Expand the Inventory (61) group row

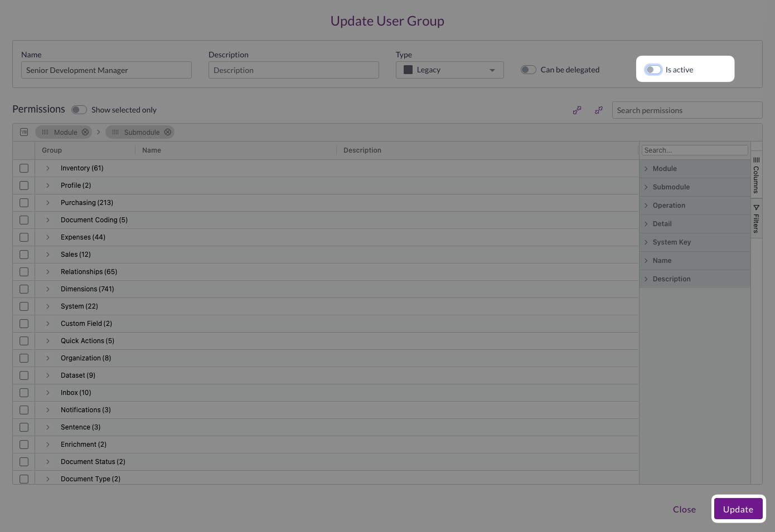click(x=48, y=168)
